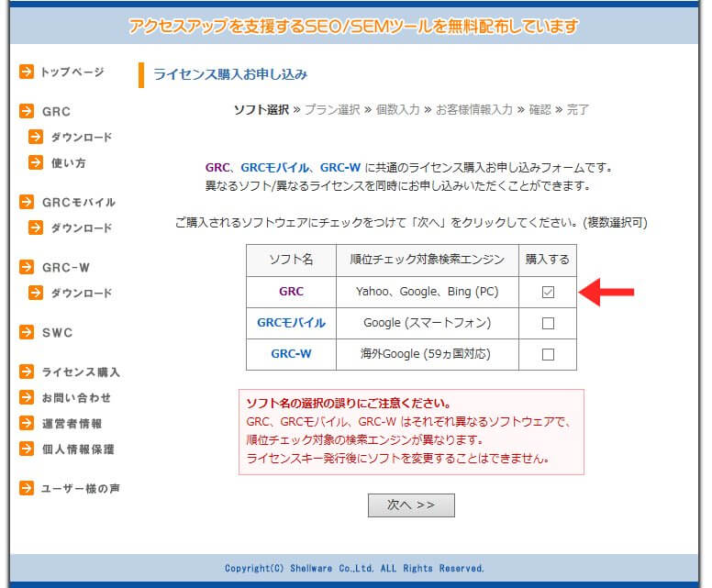Screen dimensions: 712x588
Task: Click the arrow icon beside 運営者情報
Action: [x=27, y=423]
